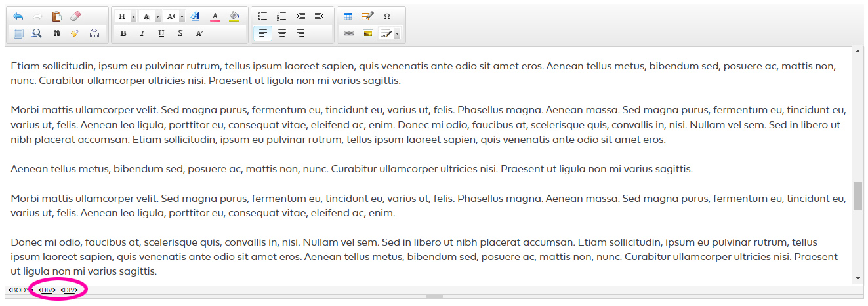Image resolution: width=868 pixels, height=306 pixels.
Task: Click the scrollbar up arrow
Action: (858, 51)
